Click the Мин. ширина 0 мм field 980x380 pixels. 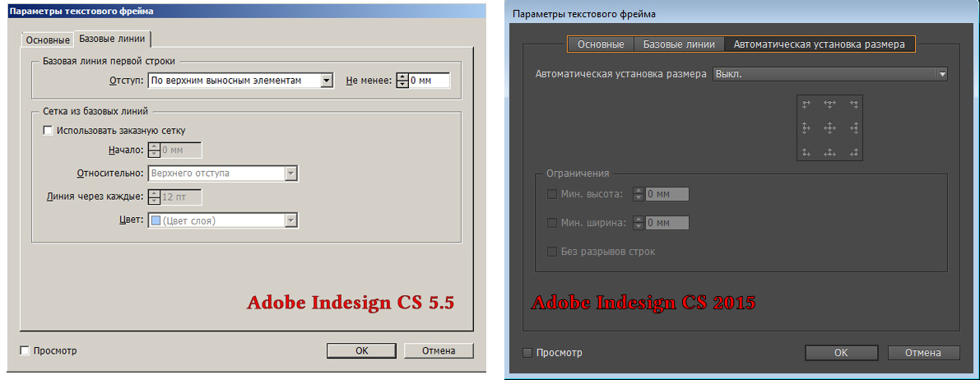point(666,223)
